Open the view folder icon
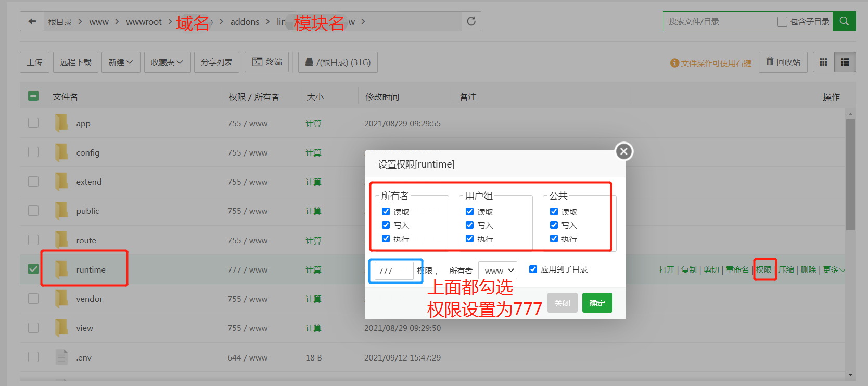 point(61,327)
